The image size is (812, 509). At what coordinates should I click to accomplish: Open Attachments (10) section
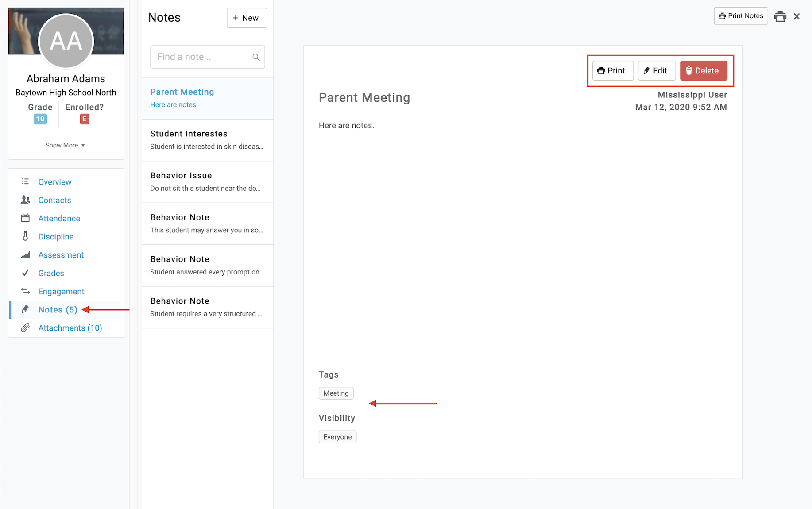(70, 328)
